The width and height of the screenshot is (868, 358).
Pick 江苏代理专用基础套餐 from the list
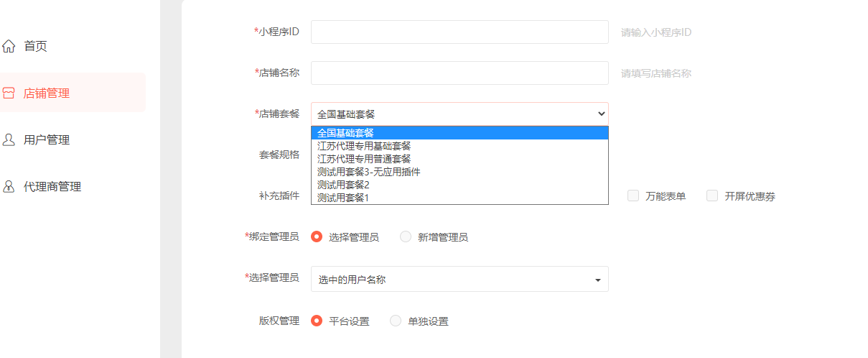click(459, 146)
